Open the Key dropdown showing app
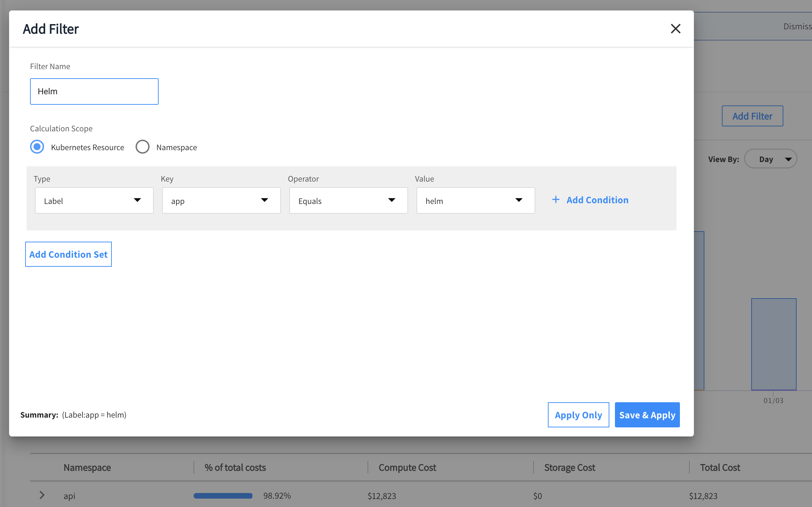This screenshot has width=812, height=507. click(x=221, y=200)
